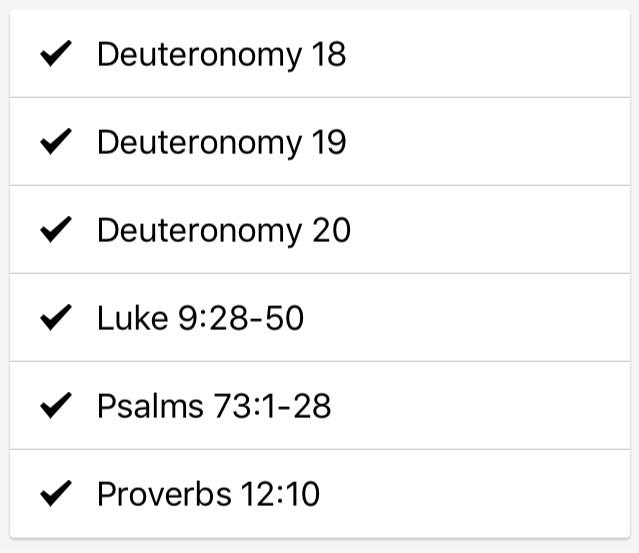The width and height of the screenshot is (639, 553).
Task: Click the Deuteronomy 20 checkmark icon
Action: [55, 230]
